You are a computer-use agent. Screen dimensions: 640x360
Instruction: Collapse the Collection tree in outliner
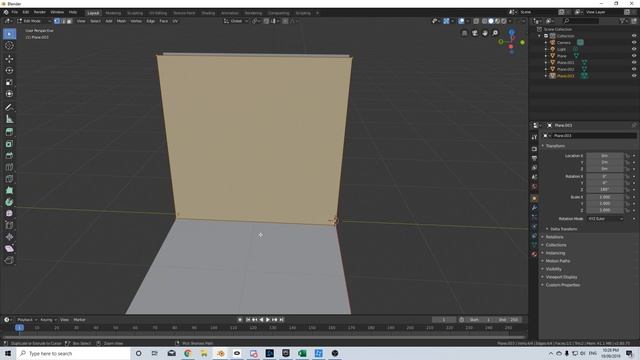click(540, 36)
